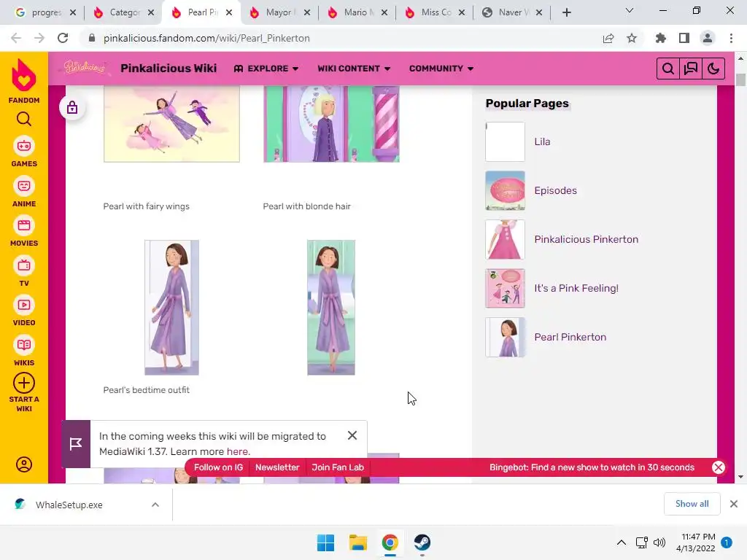Click the Newsletter button
This screenshot has height=560, width=747.
pos(277,467)
